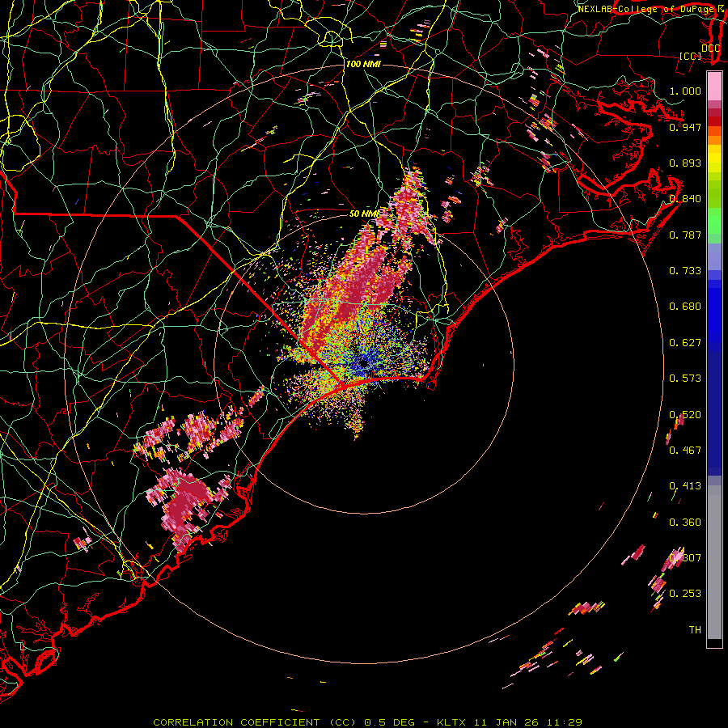Click the dark radar site center of the map
Viewport: 728px width, 728px height.
point(364,363)
